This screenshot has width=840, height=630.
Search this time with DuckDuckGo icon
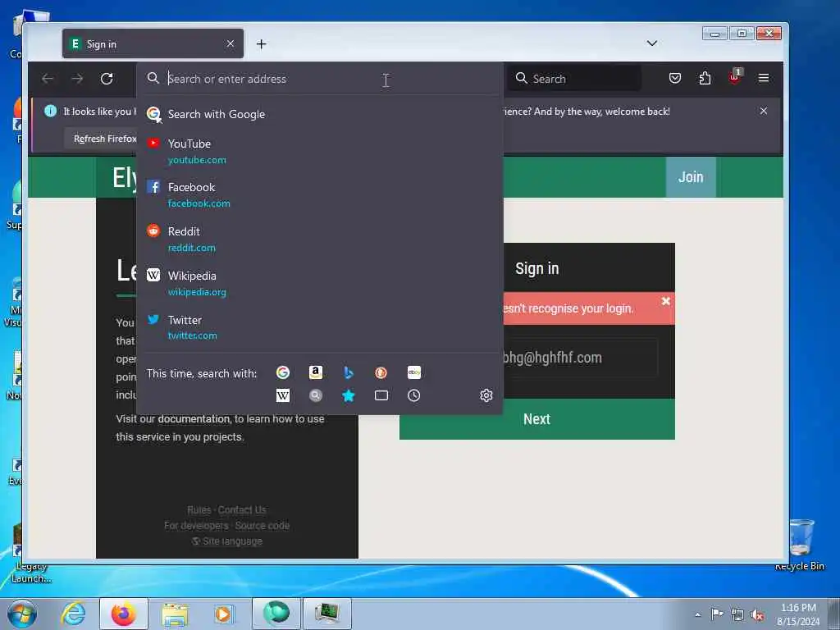coord(381,372)
